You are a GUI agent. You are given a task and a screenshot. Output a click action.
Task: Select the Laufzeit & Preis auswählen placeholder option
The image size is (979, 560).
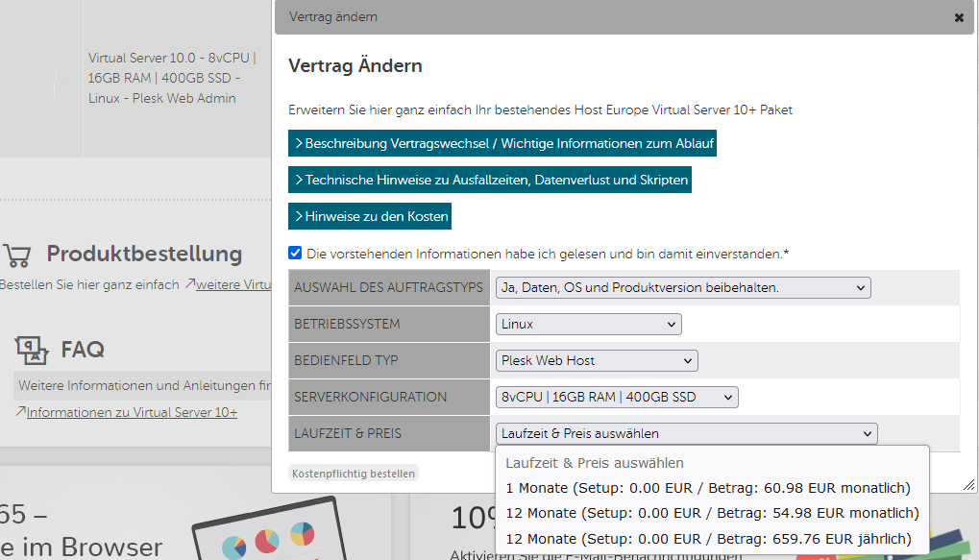pos(712,463)
